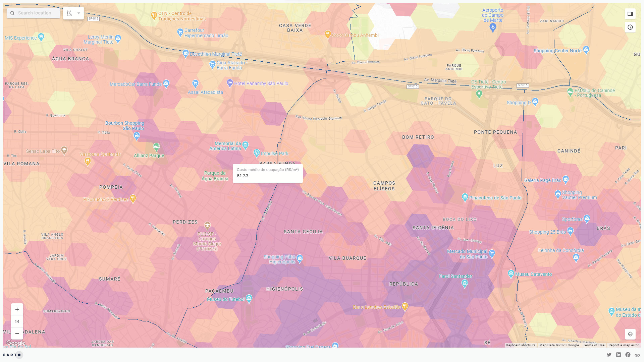Open the drawing mode dropdown arrow
The image size is (644, 362).
coord(79,13)
